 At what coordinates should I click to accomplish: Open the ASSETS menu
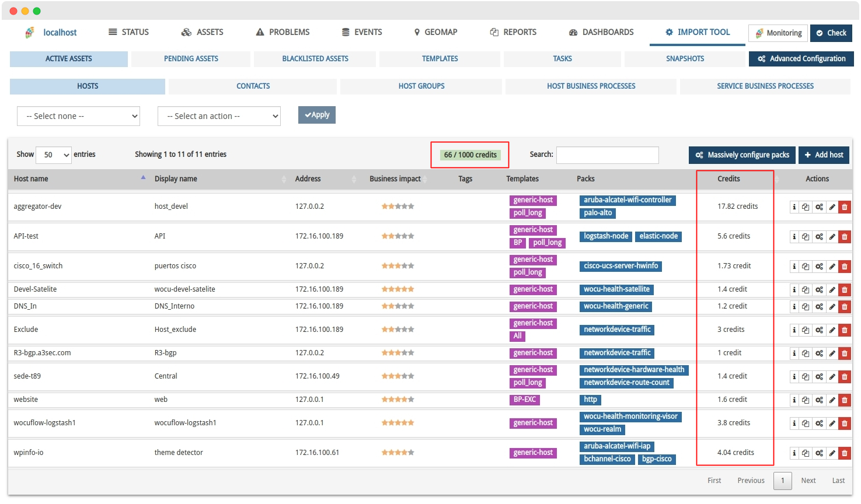tap(203, 32)
